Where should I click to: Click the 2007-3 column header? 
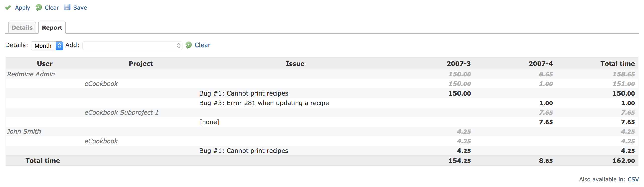459,64
